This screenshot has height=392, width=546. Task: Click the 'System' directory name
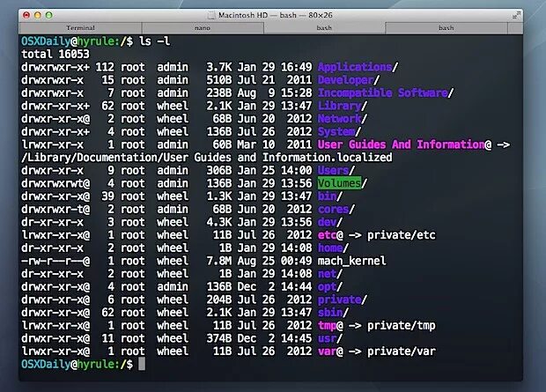[x=336, y=131]
